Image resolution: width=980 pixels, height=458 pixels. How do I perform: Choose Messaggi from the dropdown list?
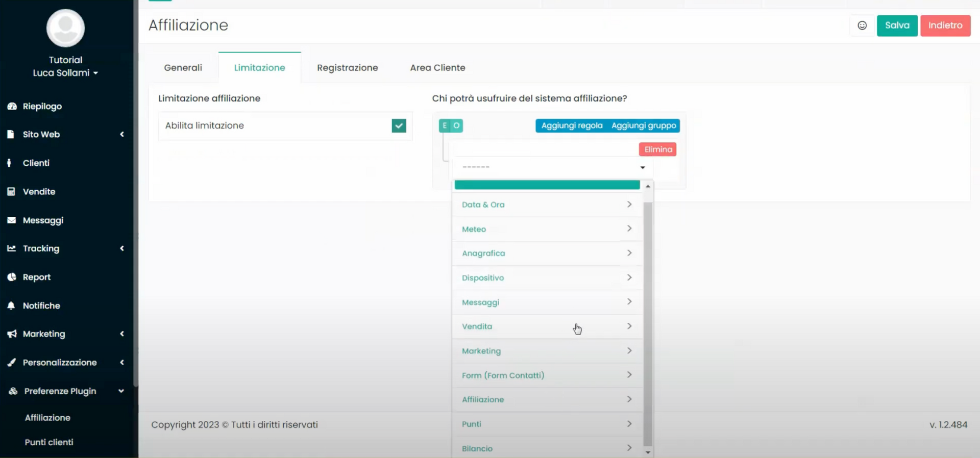547,302
